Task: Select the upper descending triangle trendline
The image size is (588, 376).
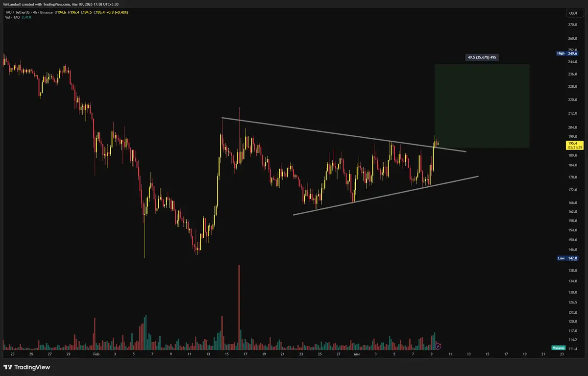Action: coord(343,134)
